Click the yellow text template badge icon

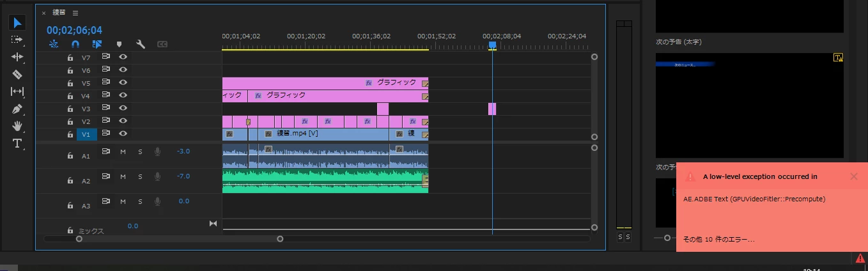tap(838, 58)
